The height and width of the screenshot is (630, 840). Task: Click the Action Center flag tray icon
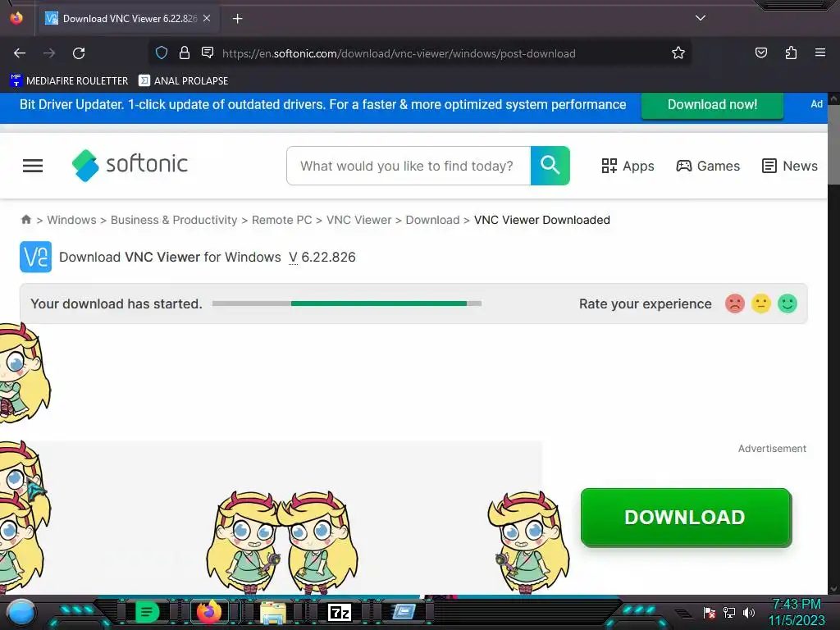[x=710, y=612]
